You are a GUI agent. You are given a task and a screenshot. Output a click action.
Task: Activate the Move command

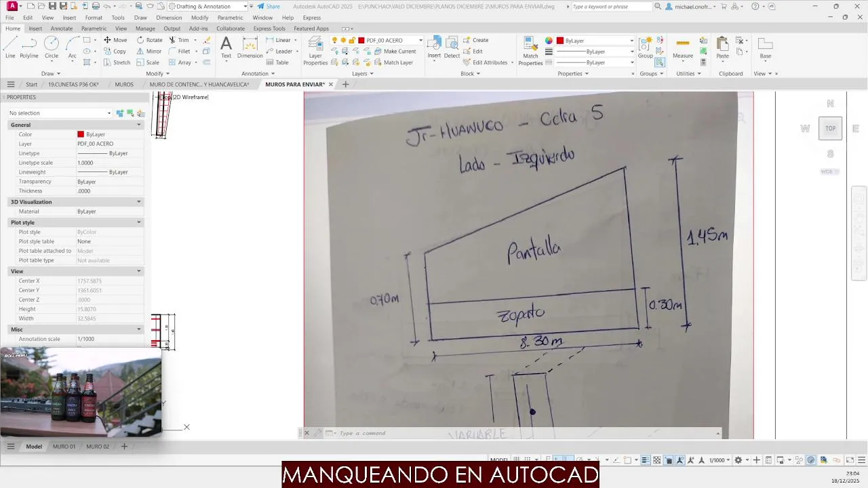tap(115, 40)
